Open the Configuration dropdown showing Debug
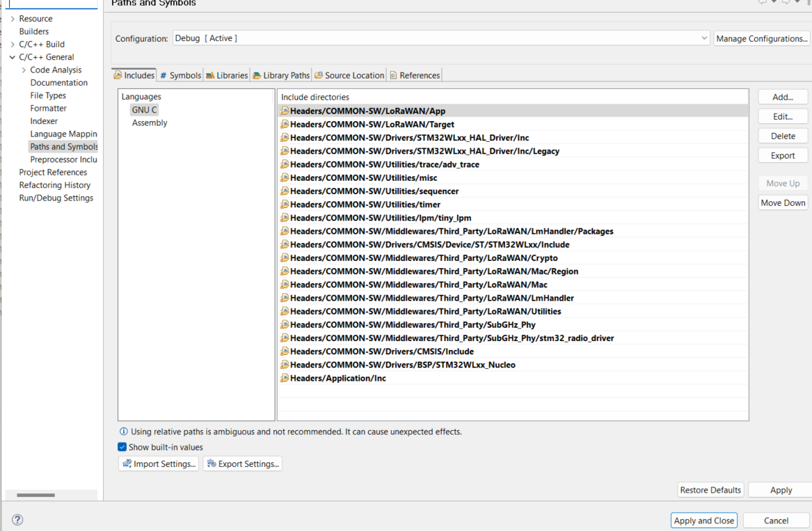 [704, 38]
